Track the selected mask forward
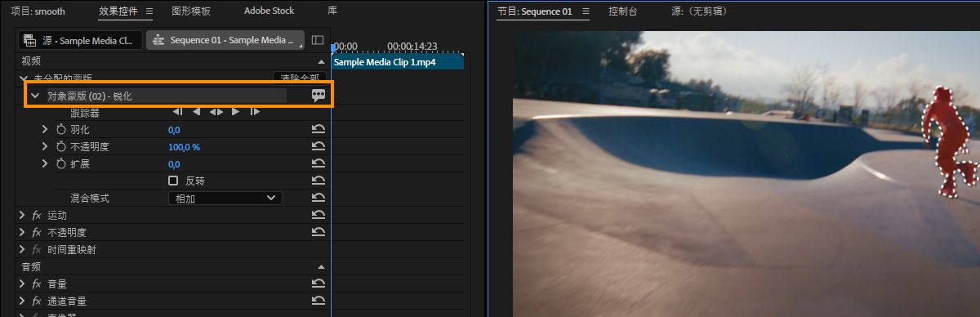 pyautogui.click(x=236, y=112)
